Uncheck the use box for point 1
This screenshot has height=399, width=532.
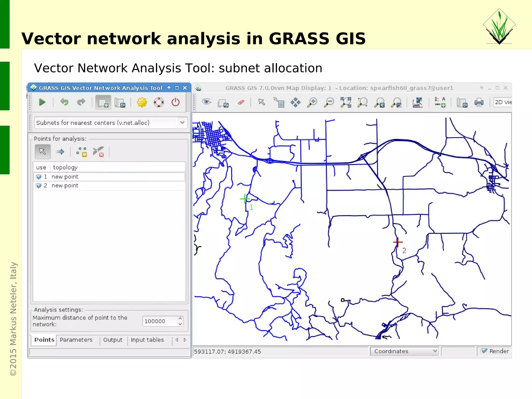click(39, 177)
